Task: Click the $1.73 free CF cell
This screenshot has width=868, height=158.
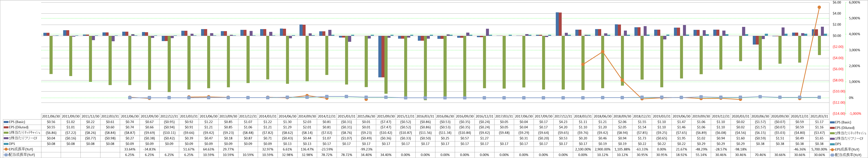Action: pos(642,138)
